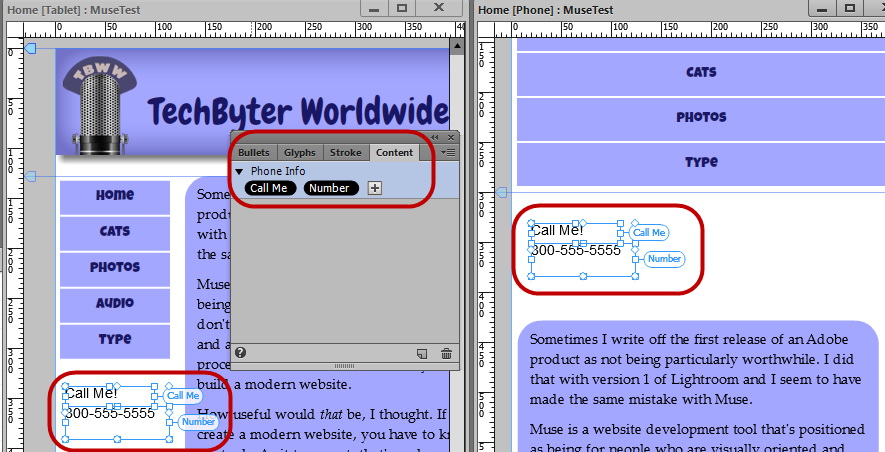Screen dimensions: 885x452
Task: Open the Content panel flyout menu
Action: tap(448, 152)
